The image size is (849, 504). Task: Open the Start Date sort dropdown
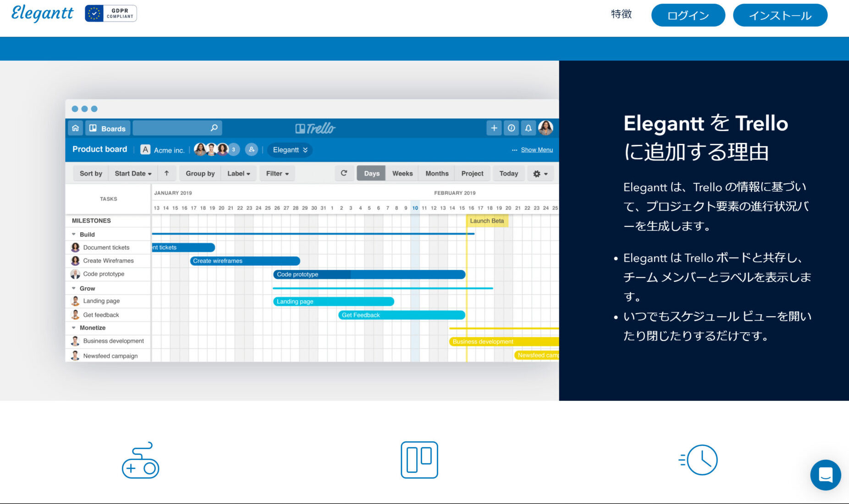click(132, 173)
